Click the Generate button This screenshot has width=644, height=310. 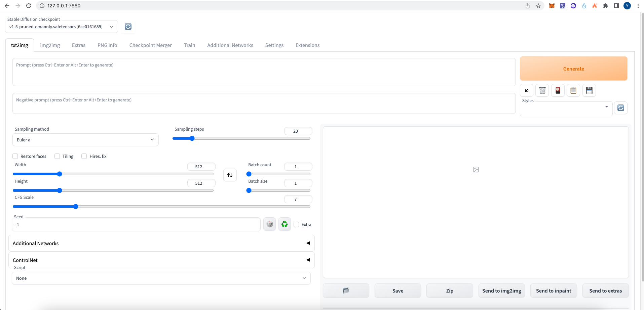click(573, 69)
